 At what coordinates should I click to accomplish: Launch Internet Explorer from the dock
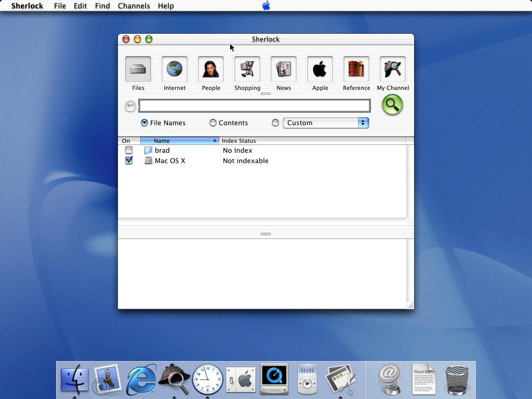pos(141,379)
